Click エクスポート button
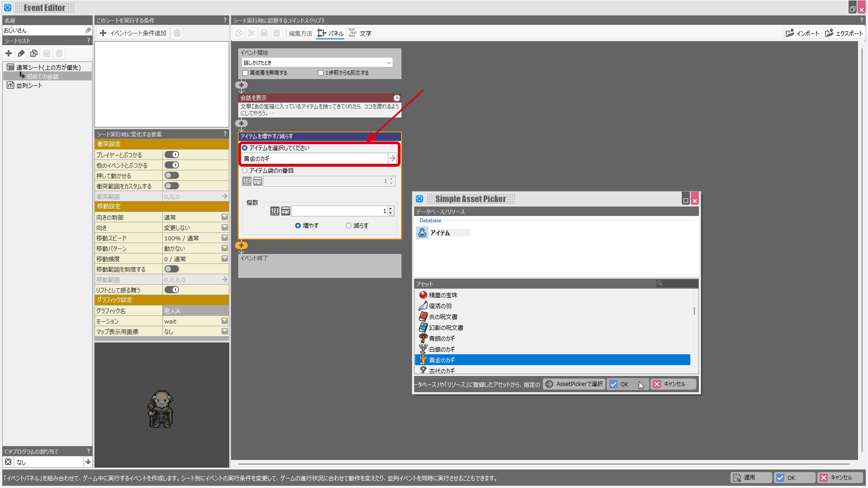Screen dimensions: 868x488 click(x=844, y=33)
